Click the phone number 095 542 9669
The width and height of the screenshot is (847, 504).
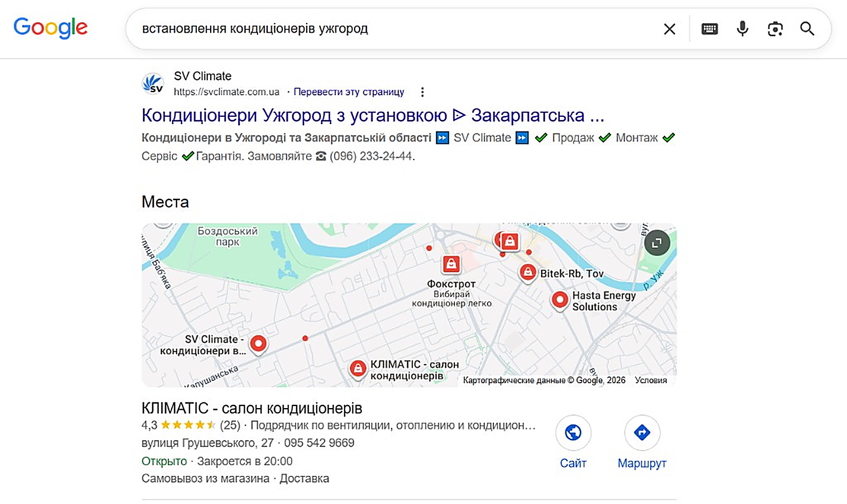point(319,443)
